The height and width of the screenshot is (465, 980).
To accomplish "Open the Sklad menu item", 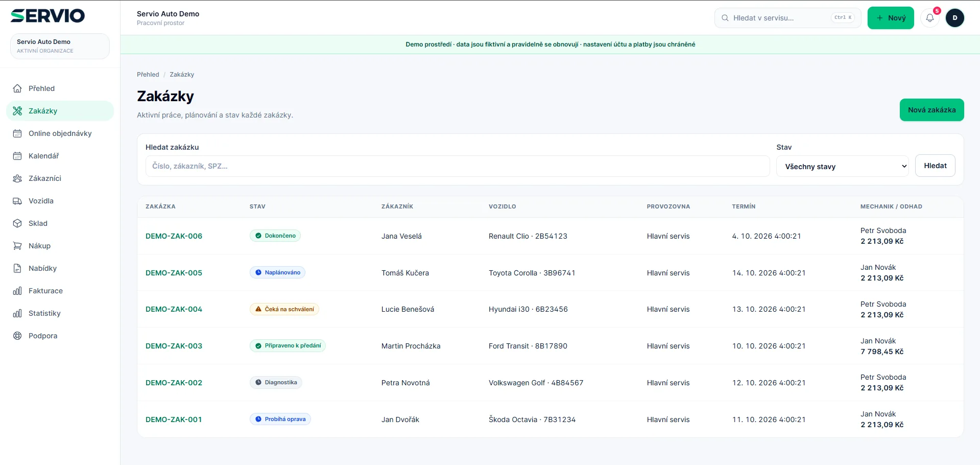I will [60, 223].
